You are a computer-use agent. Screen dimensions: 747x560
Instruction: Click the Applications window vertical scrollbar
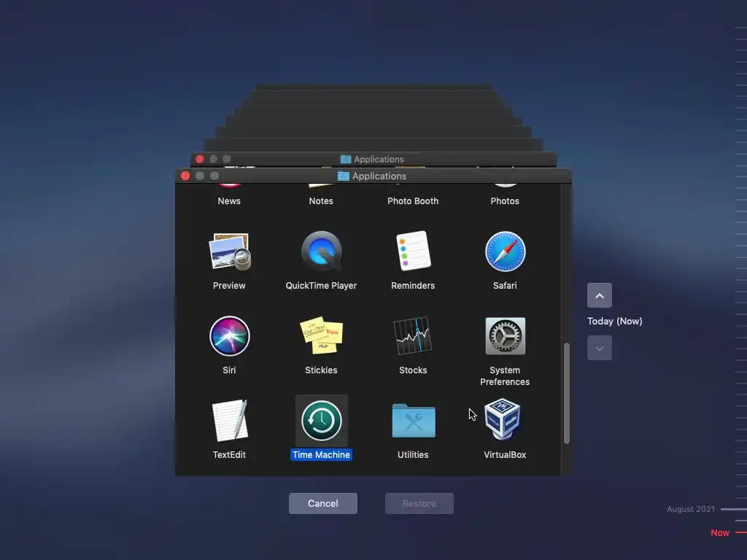(x=566, y=393)
